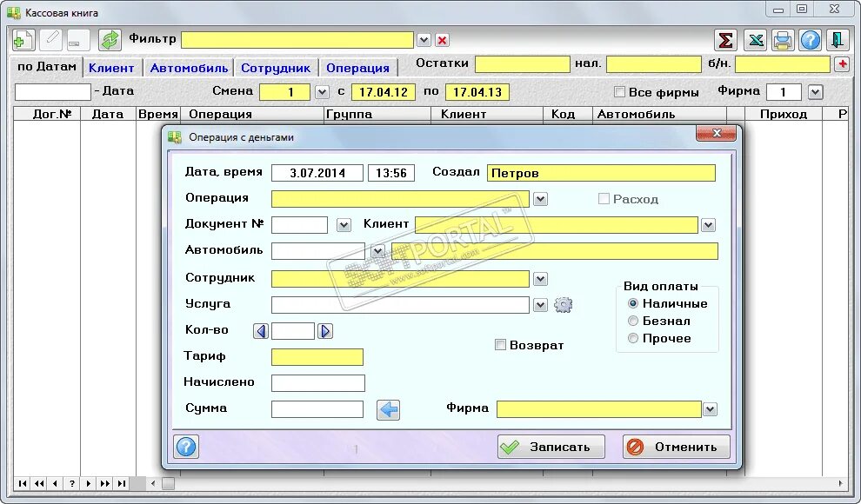Click the Код column header
The height and width of the screenshot is (504, 861).
[568, 114]
